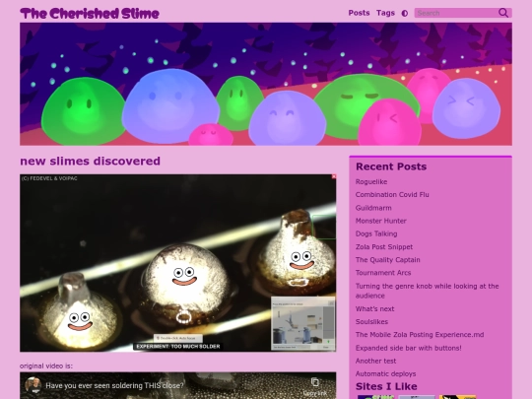Click the magnifier search icon
Image resolution: width=532 pixels, height=399 pixels.
(x=503, y=13)
